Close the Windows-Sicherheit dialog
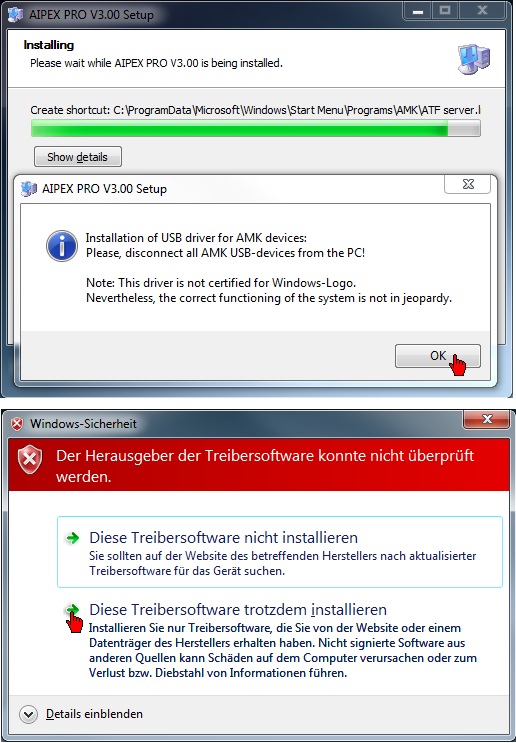 (487, 419)
